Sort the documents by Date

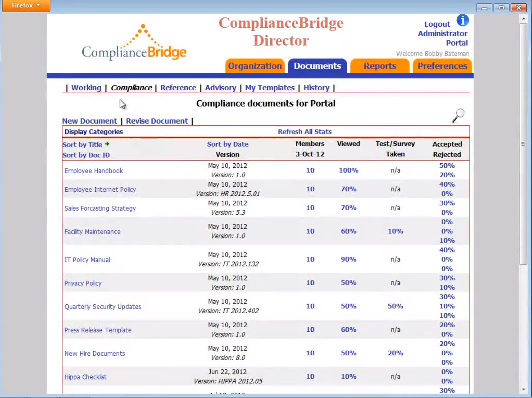[228, 144]
